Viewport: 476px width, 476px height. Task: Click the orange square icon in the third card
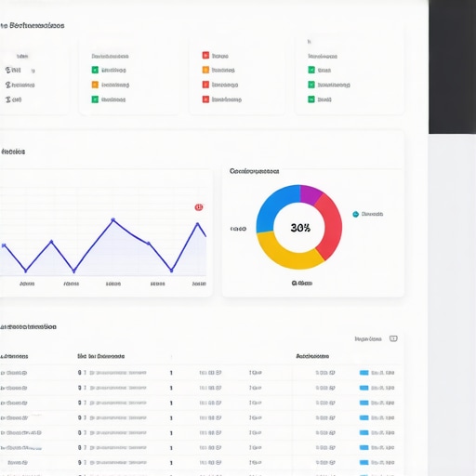(x=205, y=70)
